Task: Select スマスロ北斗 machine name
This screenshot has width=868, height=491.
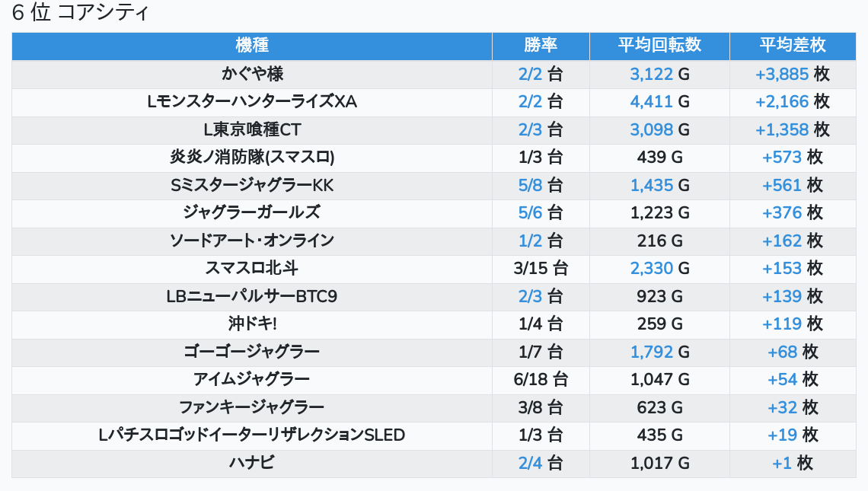Action: click(x=252, y=269)
